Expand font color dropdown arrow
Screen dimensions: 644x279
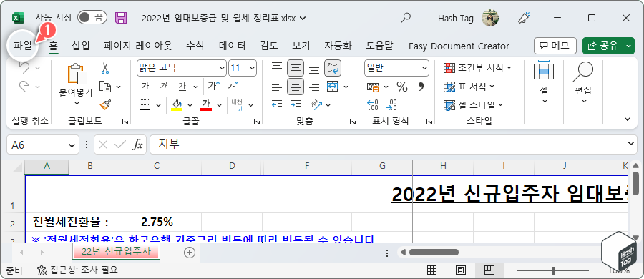(x=219, y=105)
